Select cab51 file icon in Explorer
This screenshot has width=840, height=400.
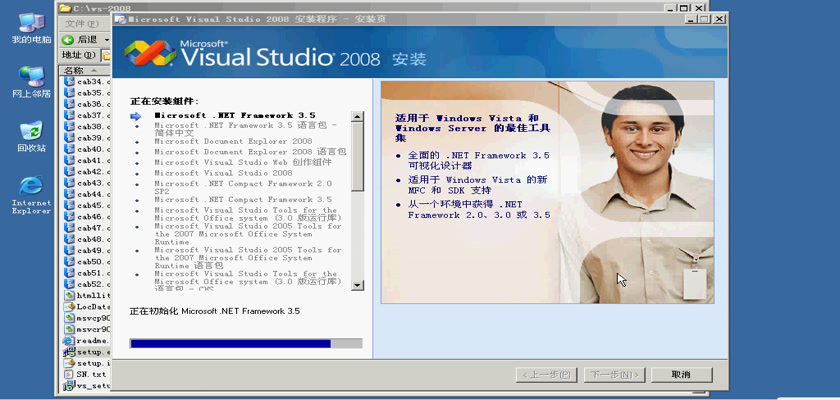pyautogui.click(x=70, y=273)
